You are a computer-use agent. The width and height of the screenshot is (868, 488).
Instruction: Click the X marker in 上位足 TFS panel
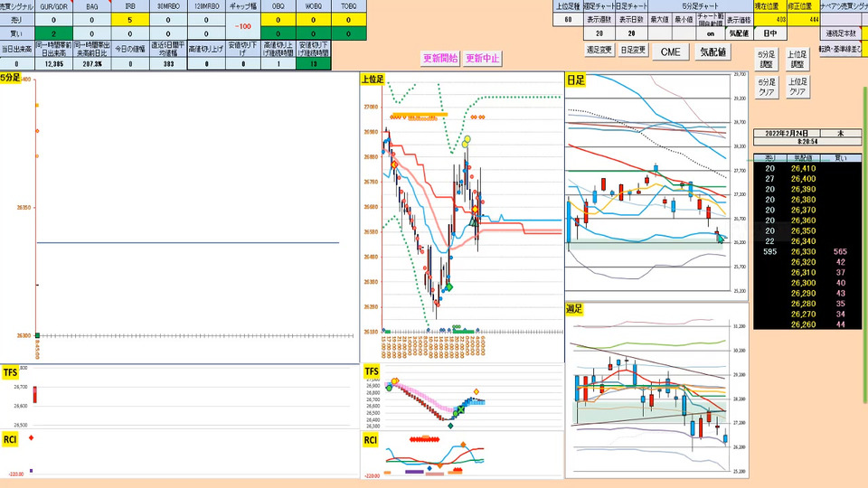point(460,410)
